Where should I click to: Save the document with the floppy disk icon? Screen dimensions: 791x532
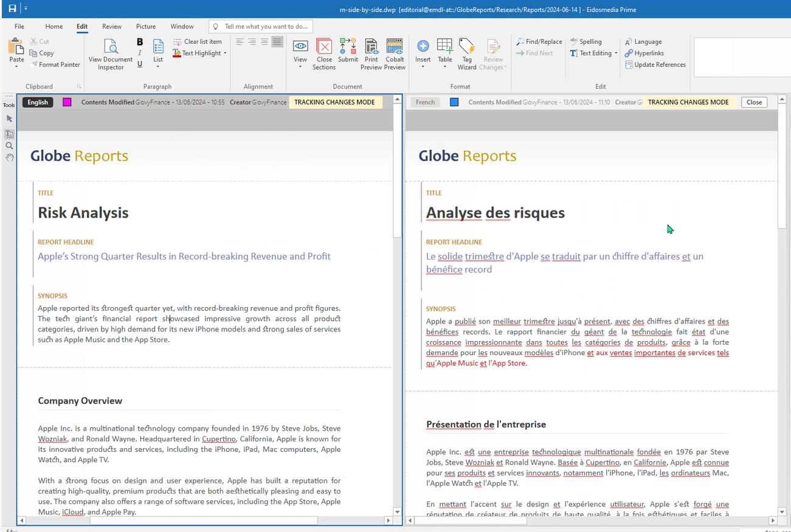12,9
